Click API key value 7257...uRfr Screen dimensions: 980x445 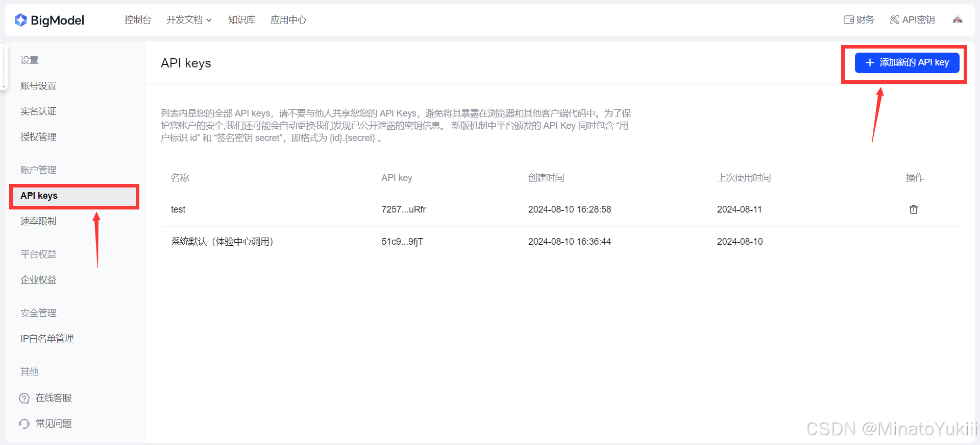[404, 209]
